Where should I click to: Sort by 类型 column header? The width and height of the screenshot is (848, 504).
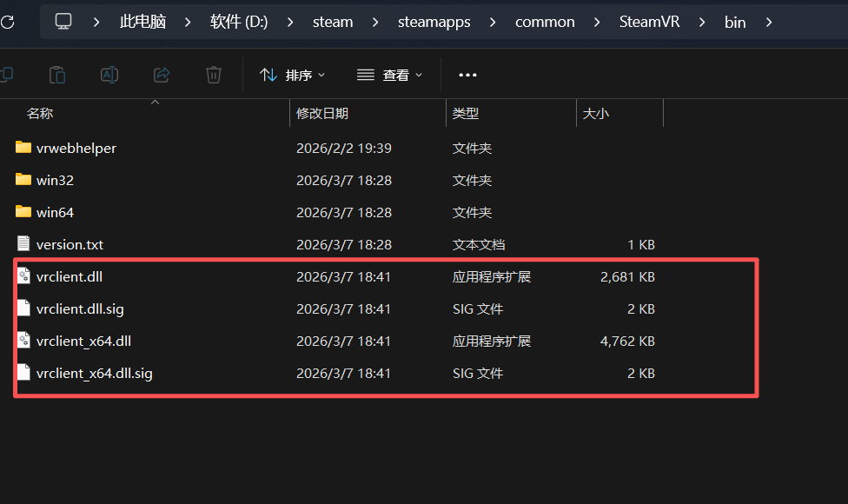pos(466,114)
